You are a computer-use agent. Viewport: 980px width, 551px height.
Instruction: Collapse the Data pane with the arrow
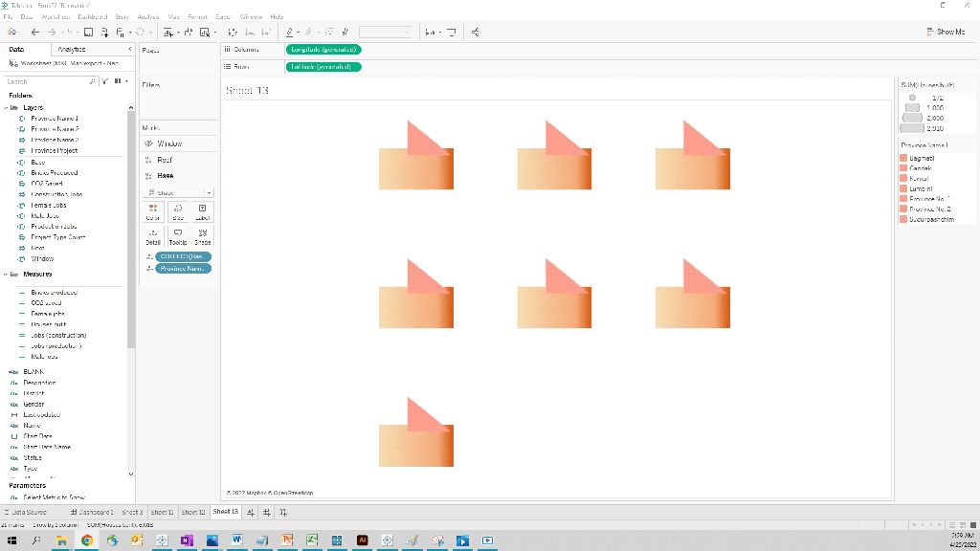tap(130, 49)
